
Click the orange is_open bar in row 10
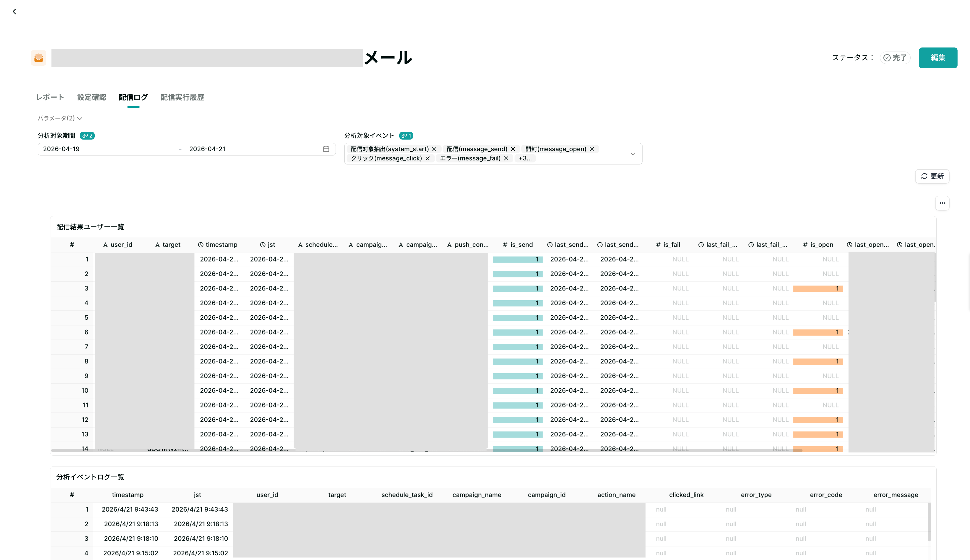(818, 391)
